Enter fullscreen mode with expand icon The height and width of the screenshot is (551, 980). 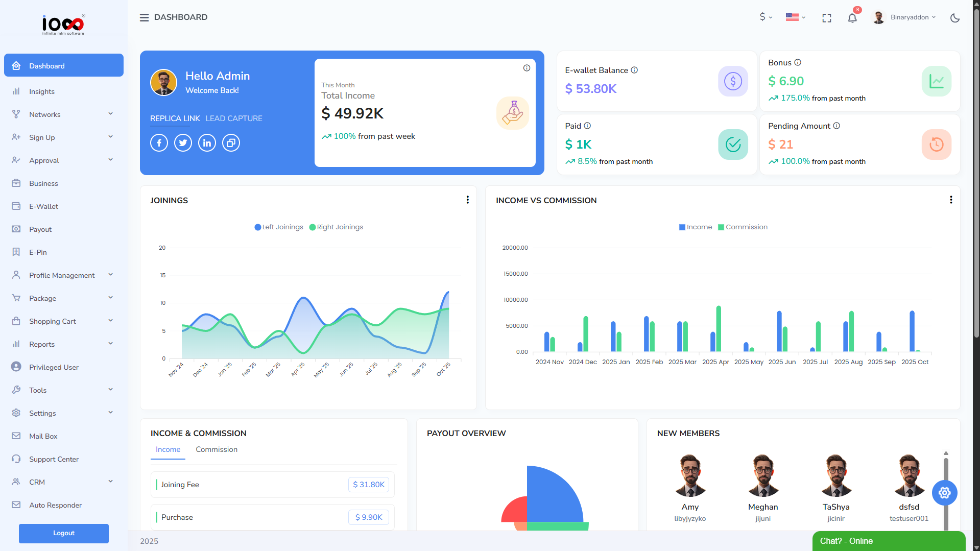826,18
